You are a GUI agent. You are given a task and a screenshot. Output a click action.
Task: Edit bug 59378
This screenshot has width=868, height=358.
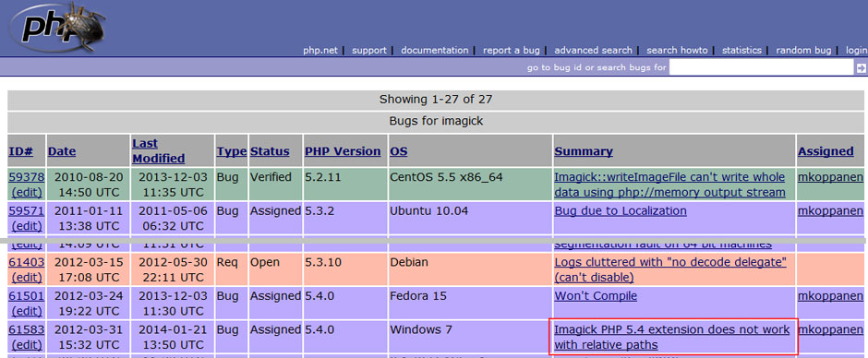click(x=27, y=193)
